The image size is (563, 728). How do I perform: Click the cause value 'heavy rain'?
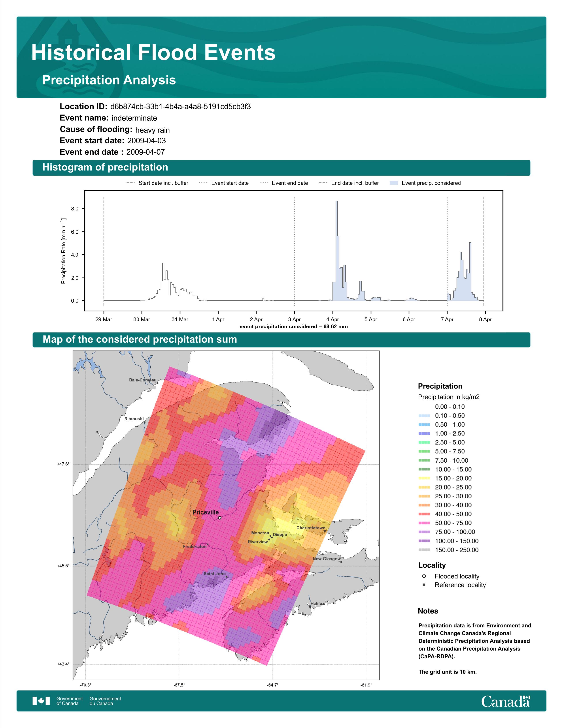(152, 130)
